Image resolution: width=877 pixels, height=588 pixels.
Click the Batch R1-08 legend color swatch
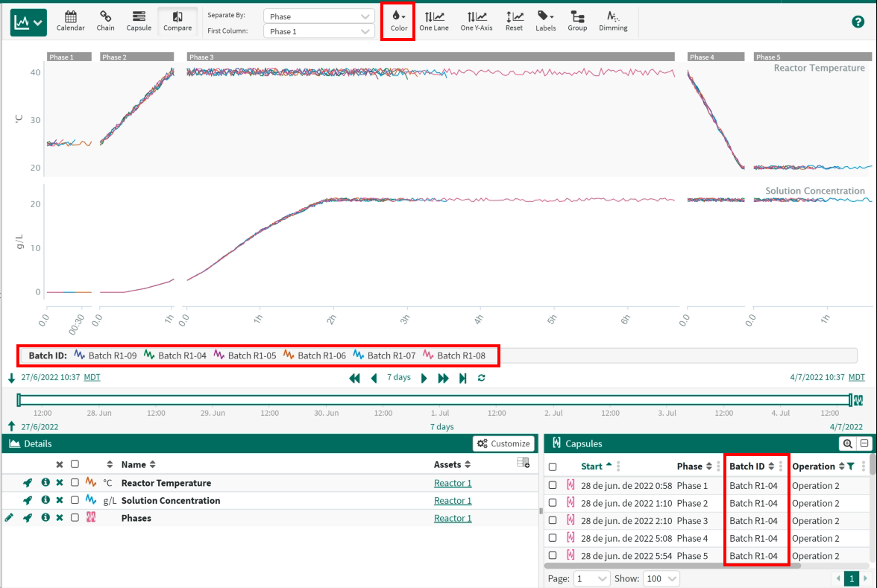click(x=429, y=355)
